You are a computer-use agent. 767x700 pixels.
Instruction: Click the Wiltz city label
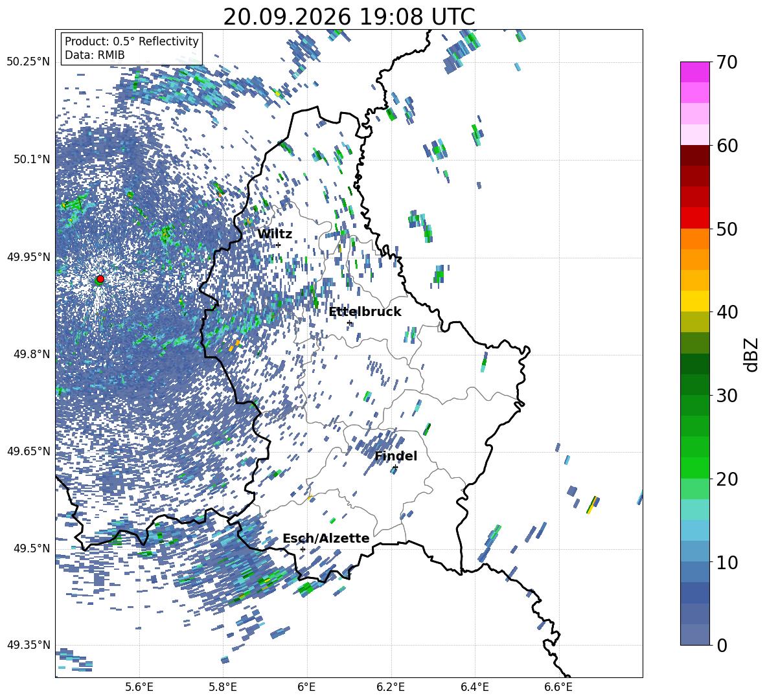coord(275,234)
